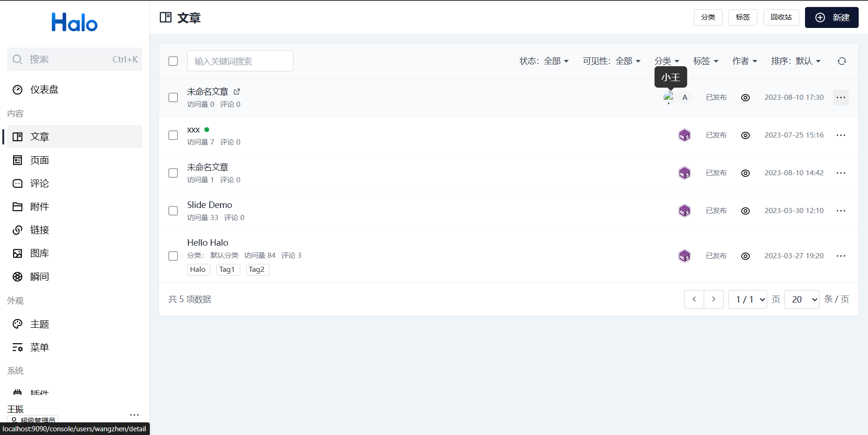Open 未命名文章 in a new tab via external link icon
This screenshot has height=435, width=868.
point(237,91)
